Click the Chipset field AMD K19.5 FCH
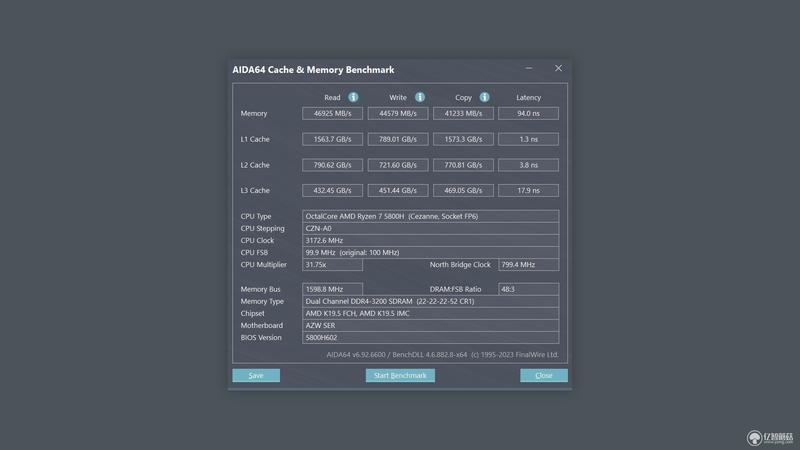This screenshot has height=450, width=800. (x=431, y=313)
